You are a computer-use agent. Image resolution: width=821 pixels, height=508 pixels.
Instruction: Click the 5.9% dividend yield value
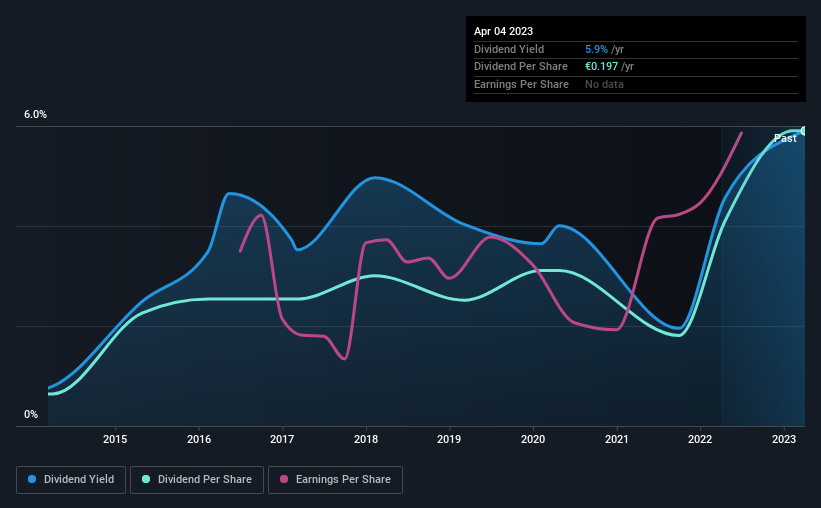click(596, 49)
